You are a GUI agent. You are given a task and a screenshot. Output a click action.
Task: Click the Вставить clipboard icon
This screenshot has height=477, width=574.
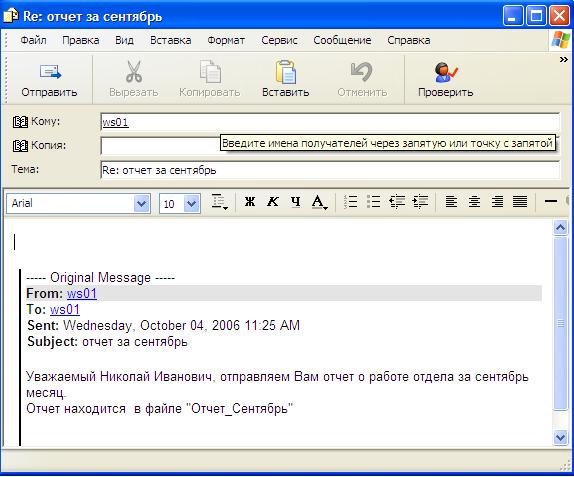coord(286,72)
